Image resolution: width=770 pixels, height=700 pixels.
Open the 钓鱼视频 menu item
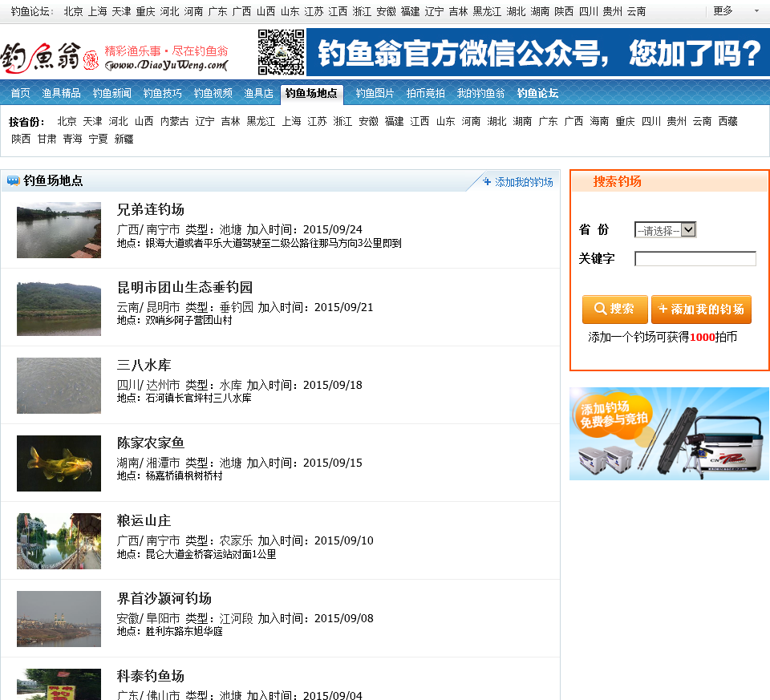point(213,93)
